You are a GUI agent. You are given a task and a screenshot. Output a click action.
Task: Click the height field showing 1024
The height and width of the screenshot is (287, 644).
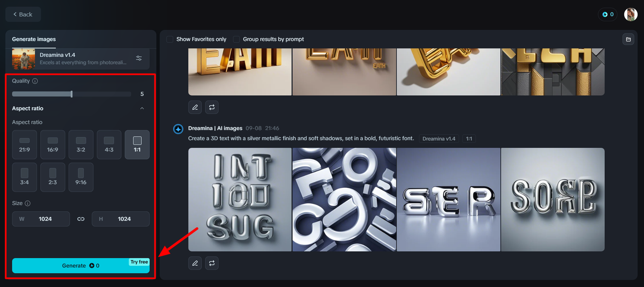[121, 219]
